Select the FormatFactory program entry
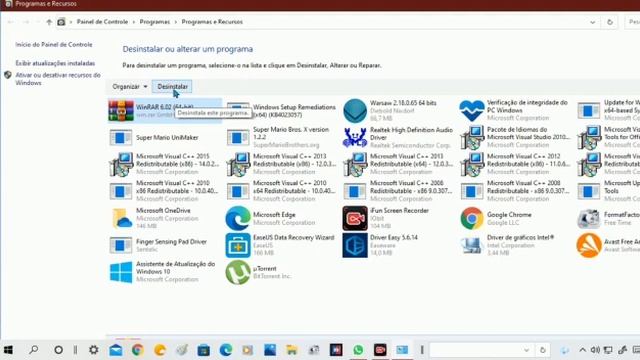The image size is (640, 360). [x=608, y=218]
